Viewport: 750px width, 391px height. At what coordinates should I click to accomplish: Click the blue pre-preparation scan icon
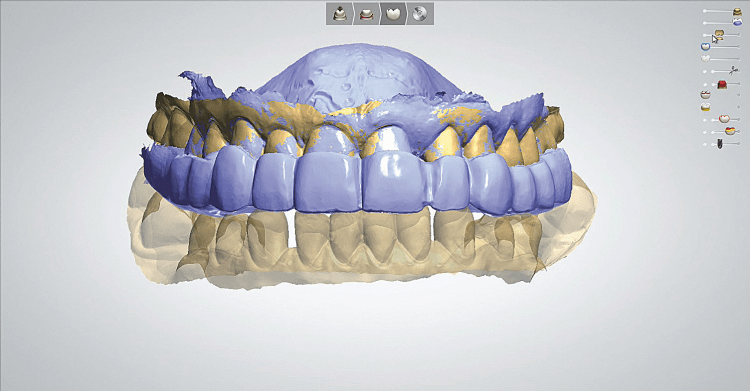click(737, 22)
